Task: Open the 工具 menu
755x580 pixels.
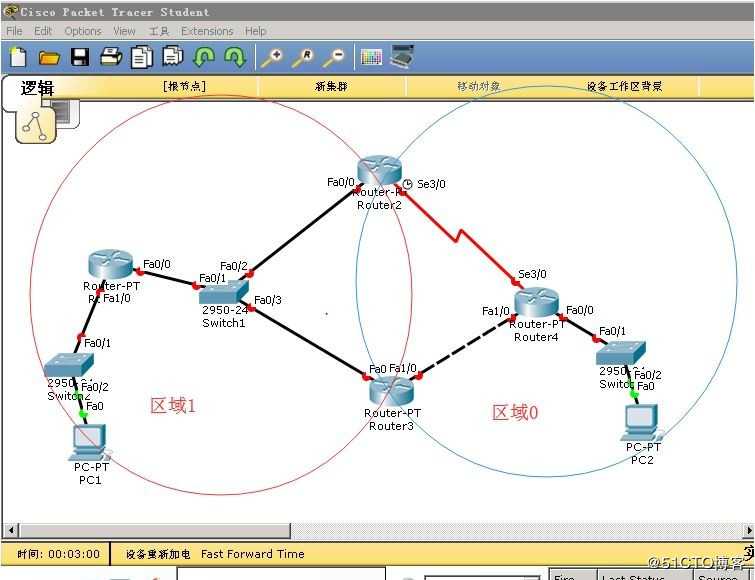Action: pos(159,31)
